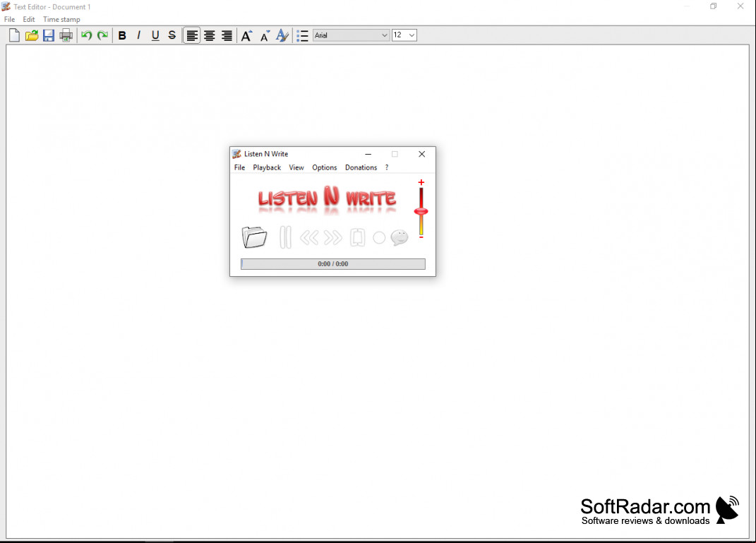The height and width of the screenshot is (543, 756).
Task: Click inside the blank document text area
Action: [x=378, y=292]
